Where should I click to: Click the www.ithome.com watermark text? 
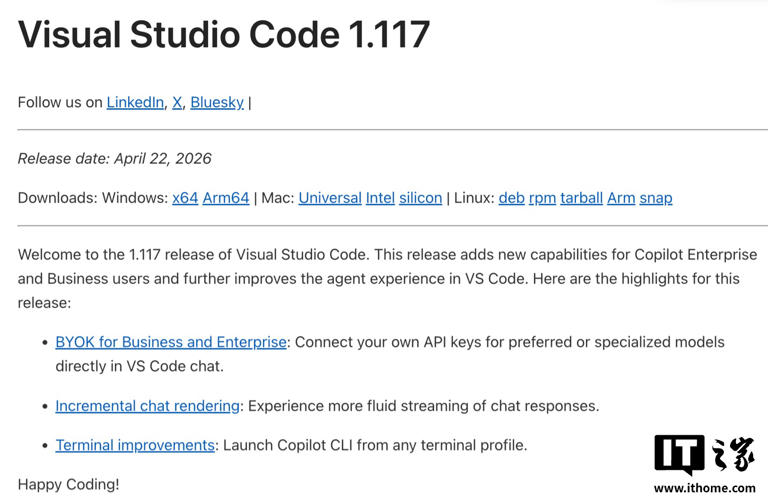pyautogui.click(x=705, y=489)
